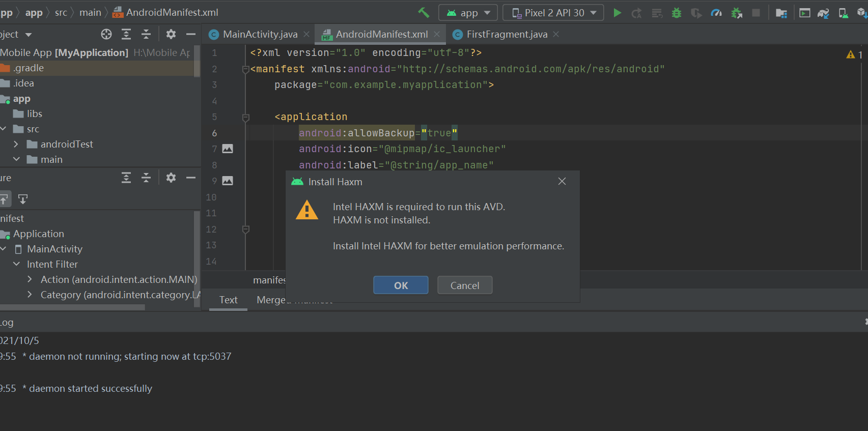
Task: Collapse the Intent Filter node
Action: (16, 264)
